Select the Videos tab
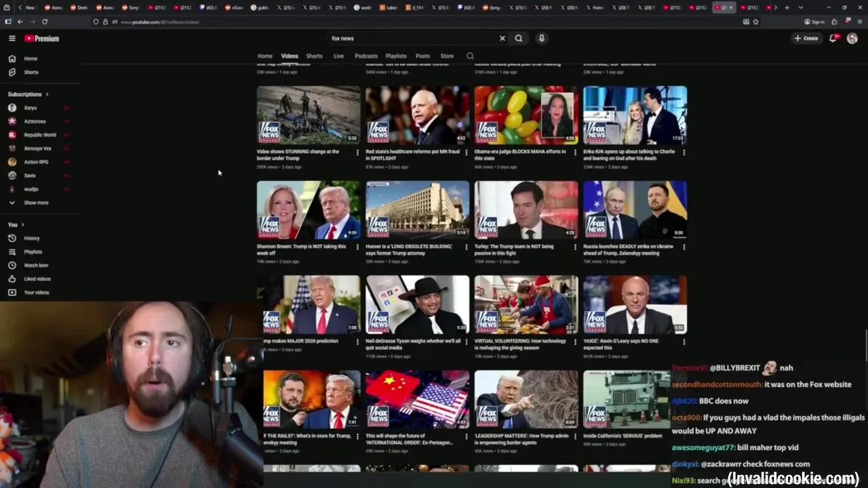Viewport: 868px width, 488px height. pos(290,56)
